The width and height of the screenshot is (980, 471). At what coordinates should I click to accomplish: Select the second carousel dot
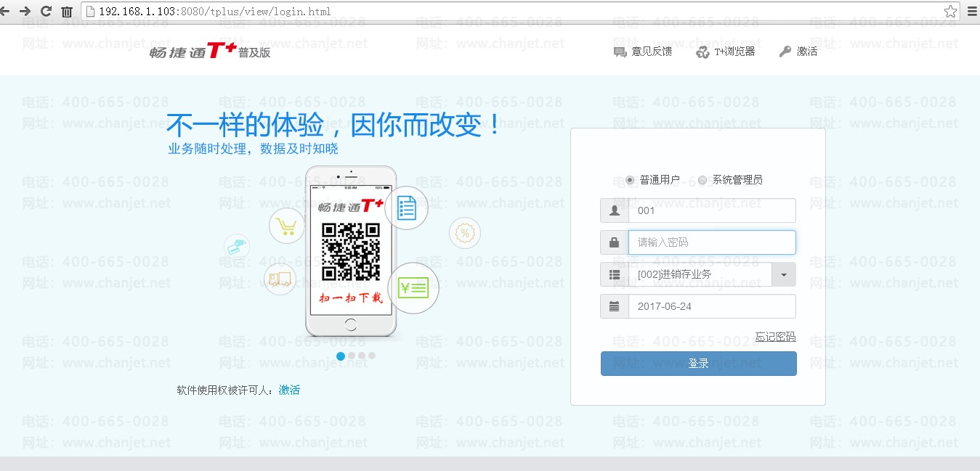[x=352, y=356]
